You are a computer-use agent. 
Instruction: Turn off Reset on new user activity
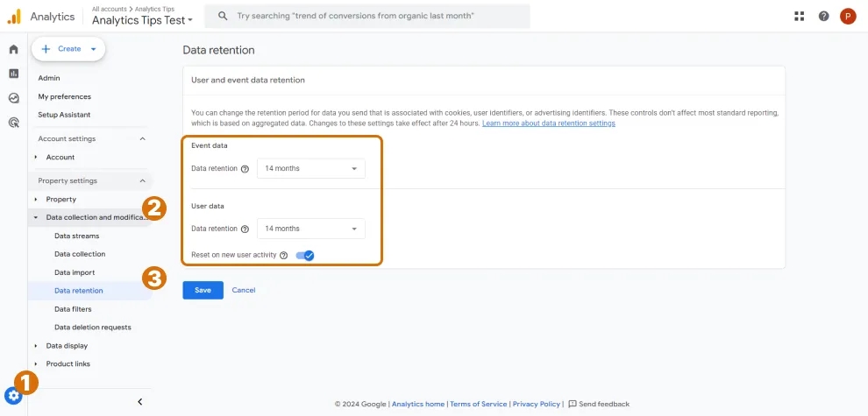[x=305, y=256]
